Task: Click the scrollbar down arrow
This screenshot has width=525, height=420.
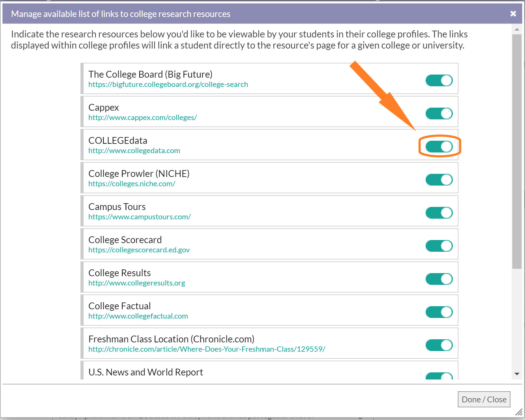Action: coord(517,374)
